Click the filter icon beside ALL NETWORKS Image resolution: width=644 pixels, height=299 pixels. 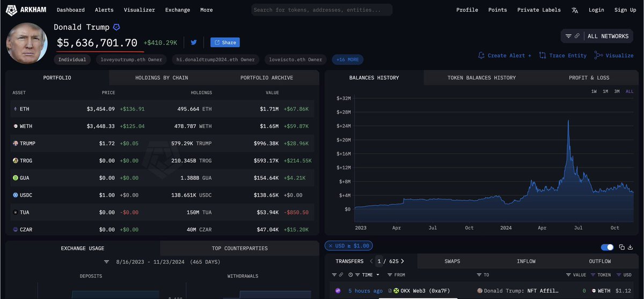(x=568, y=36)
